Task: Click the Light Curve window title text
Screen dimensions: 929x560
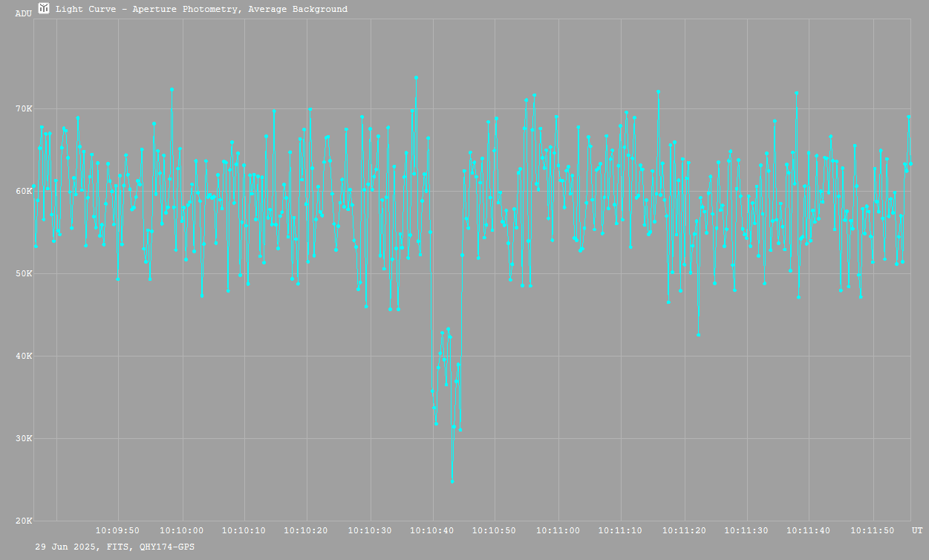Action: (x=201, y=9)
